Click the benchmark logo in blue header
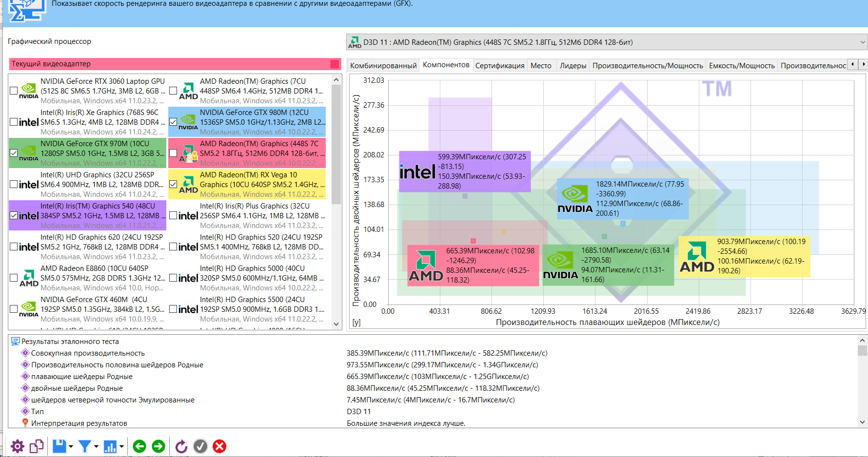 pyautogui.click(x=27, y=10)
